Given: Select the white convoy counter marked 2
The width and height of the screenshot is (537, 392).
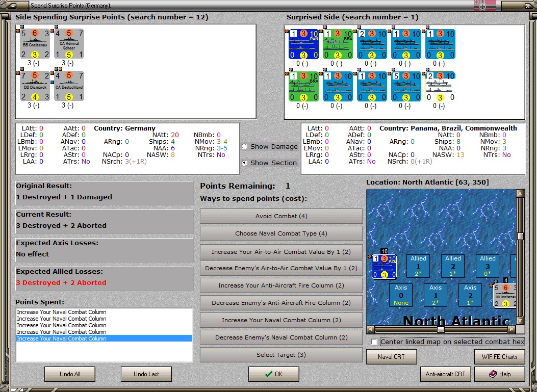Looking at the screenshot, I should 441,87.
